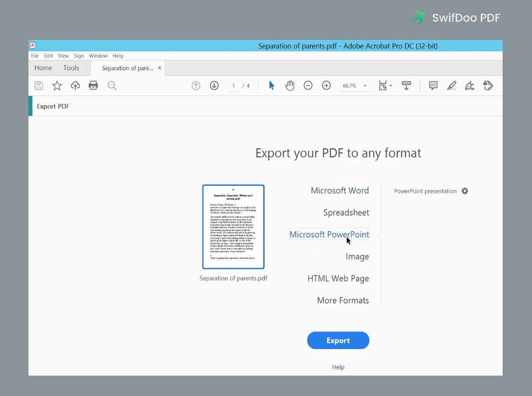Zoom out with the minus circle icon
The height and width of the screenshot is (396, 532).
click(308, 85)
